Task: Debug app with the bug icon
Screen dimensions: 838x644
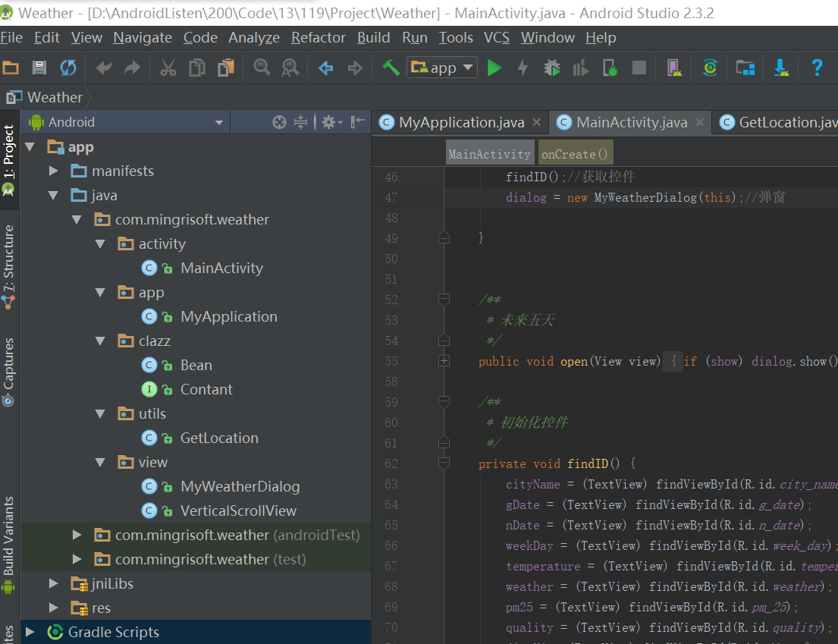Action: point(552,68)
